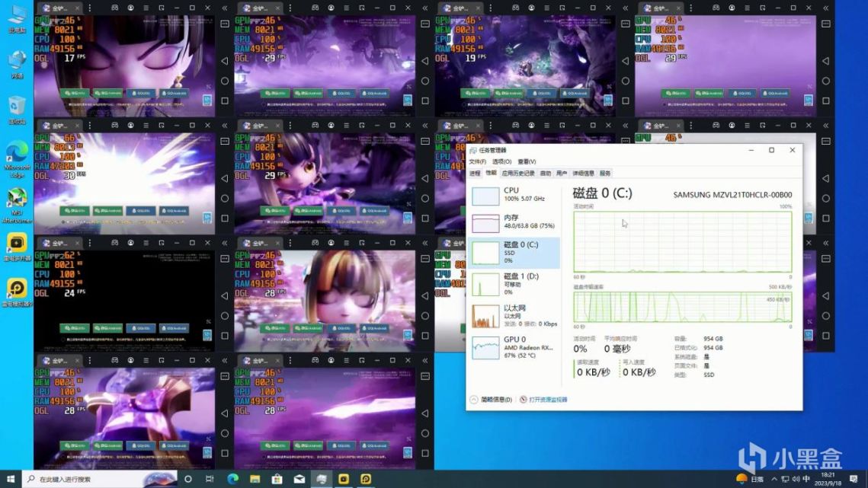
Task: Collapse the side toolbar of the 19 FPS emulator
Action: pyautogui.click(x=626, y=8)
